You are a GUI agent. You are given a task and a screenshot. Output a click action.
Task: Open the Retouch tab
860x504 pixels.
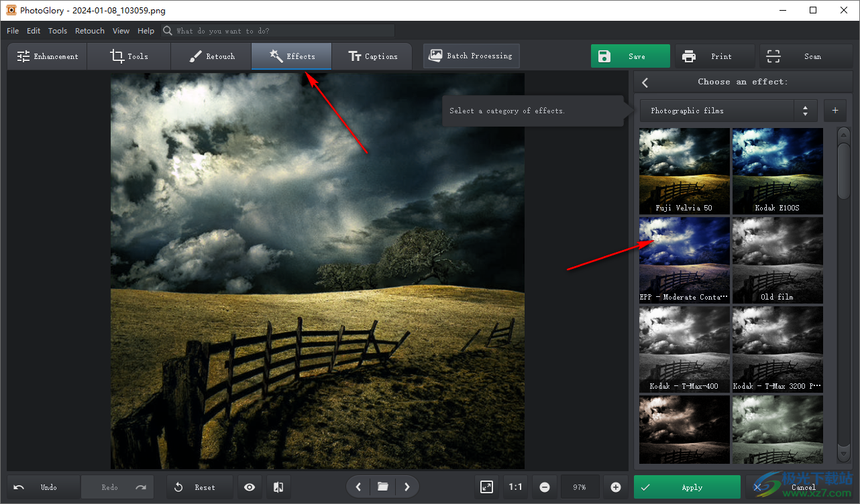point(211,56)
